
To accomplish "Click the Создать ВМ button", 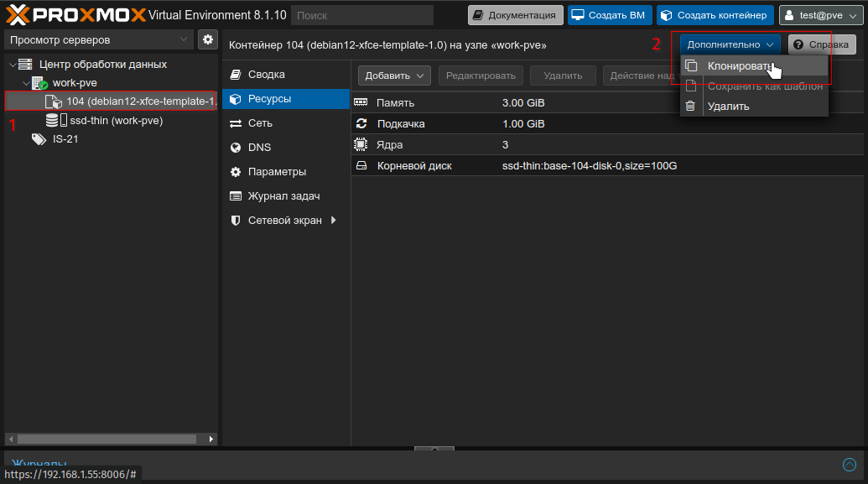I will click(610, 15).
